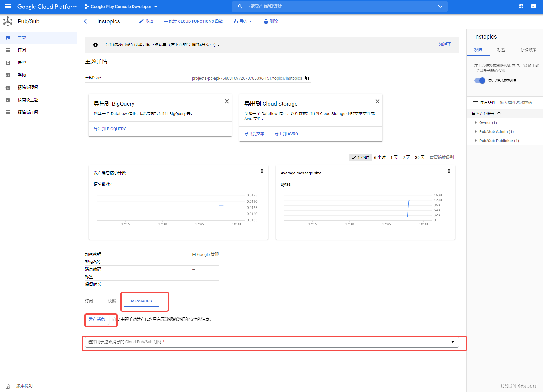Dismiss the banner with 知道了
The height and width of the screenshot is (392, 543).
point(445,44)
